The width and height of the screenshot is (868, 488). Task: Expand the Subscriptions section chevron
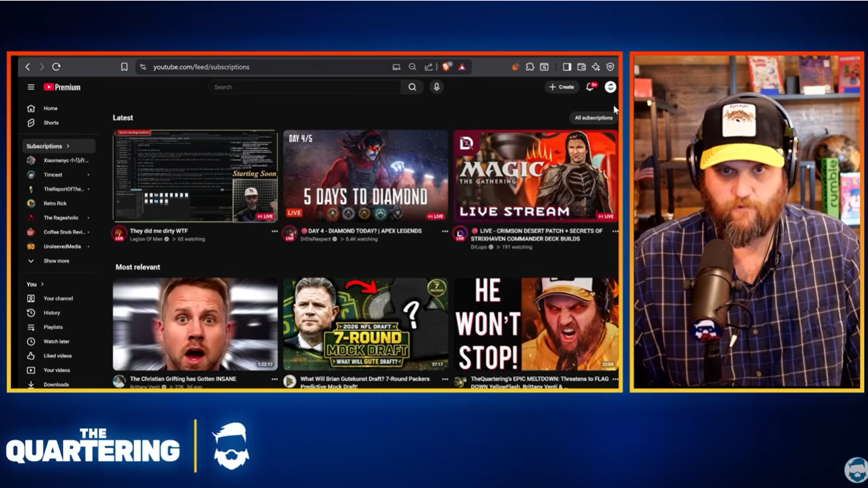click(68, 146)
